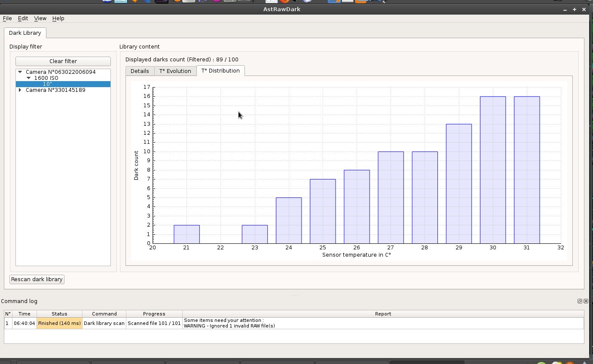Image resolution: width=593 pixels, height=364 pixels.
Task: Click the Status column header
Action: pos(59,314)
